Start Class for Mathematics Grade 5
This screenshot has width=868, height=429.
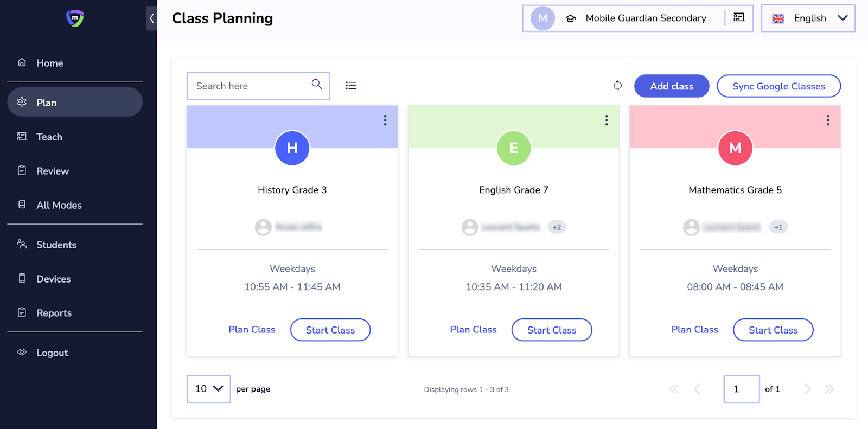(x=773, y=330)
